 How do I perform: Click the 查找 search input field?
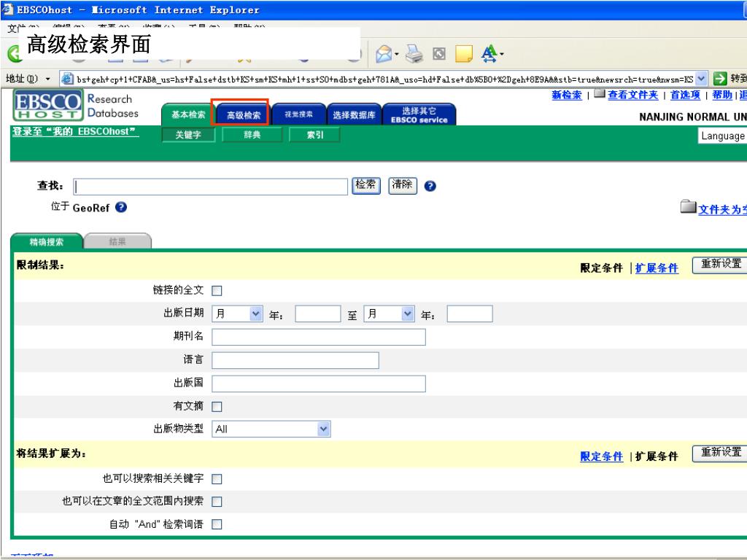point(211,187)
